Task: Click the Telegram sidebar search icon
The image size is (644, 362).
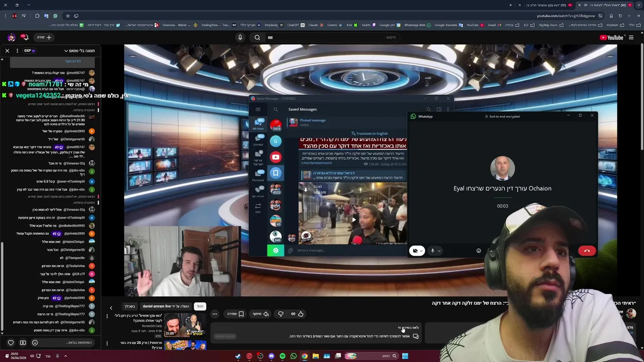Action: point(275,110)
